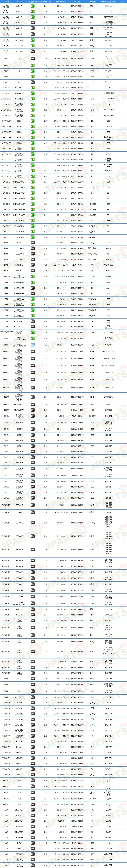Click the Moc silnika column header

click(77, 2)
